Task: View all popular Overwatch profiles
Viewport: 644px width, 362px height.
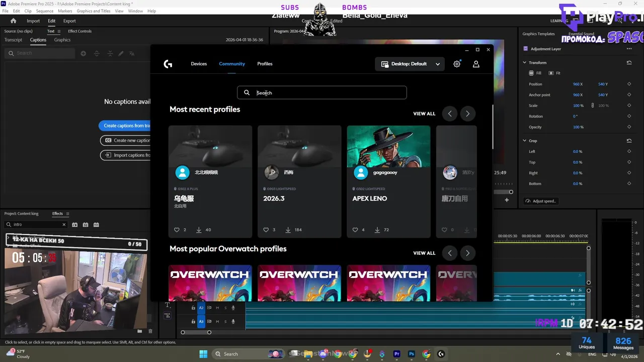Action: 424,253
